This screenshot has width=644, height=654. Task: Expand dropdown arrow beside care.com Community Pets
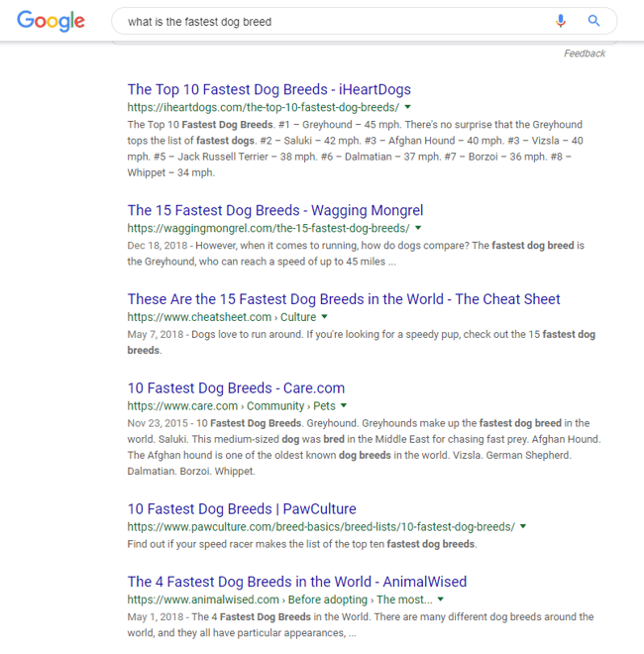(x=344, y=405)
